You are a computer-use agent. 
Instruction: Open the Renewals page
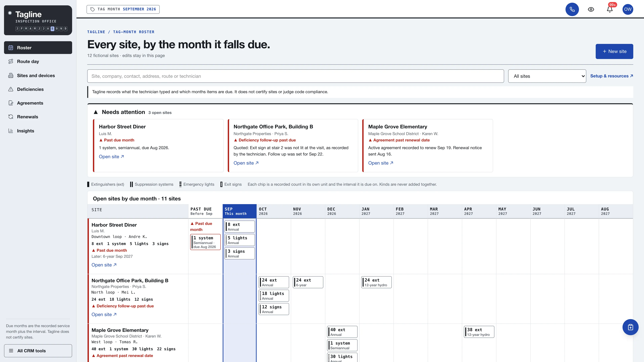38,117
